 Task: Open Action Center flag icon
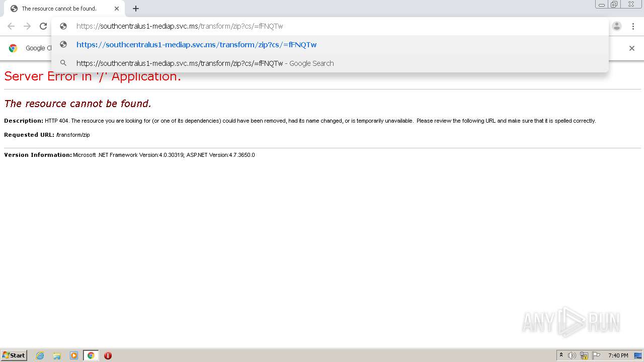pyautogui.click(x=596, y=355)
